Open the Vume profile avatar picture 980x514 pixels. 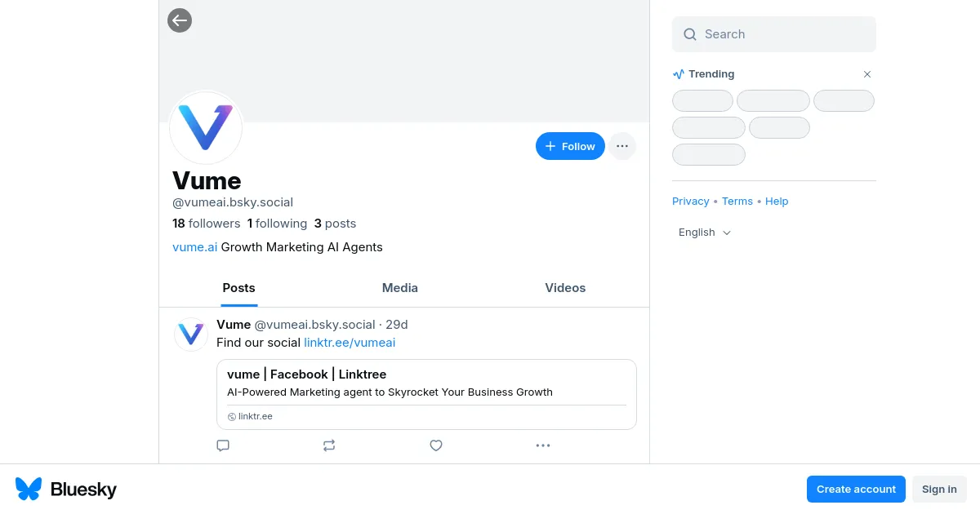click(206, 127)
